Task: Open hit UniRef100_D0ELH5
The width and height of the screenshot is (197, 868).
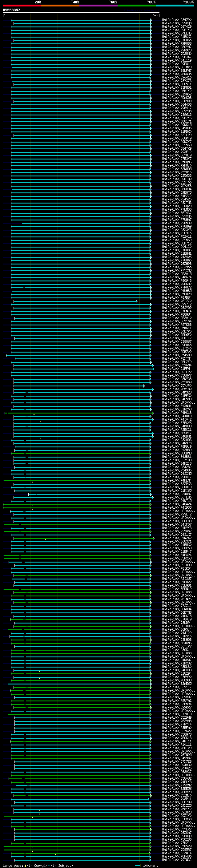Action: tap(177, 33)
